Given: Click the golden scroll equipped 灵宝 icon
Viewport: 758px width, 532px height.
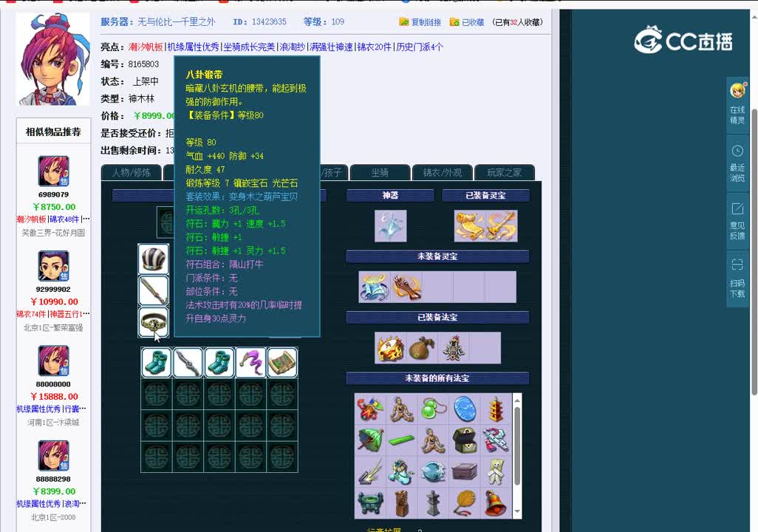Looking at the screenshot, I should [469, 226].
